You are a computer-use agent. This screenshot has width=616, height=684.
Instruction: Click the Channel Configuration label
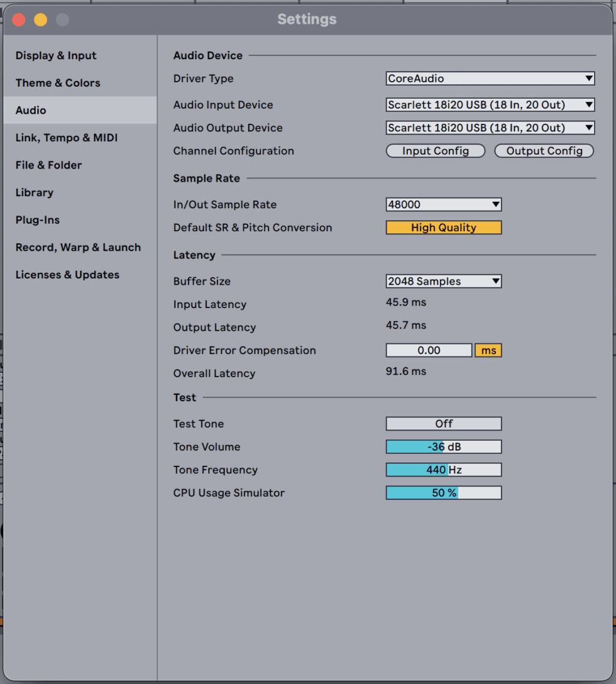click(233, 151)
